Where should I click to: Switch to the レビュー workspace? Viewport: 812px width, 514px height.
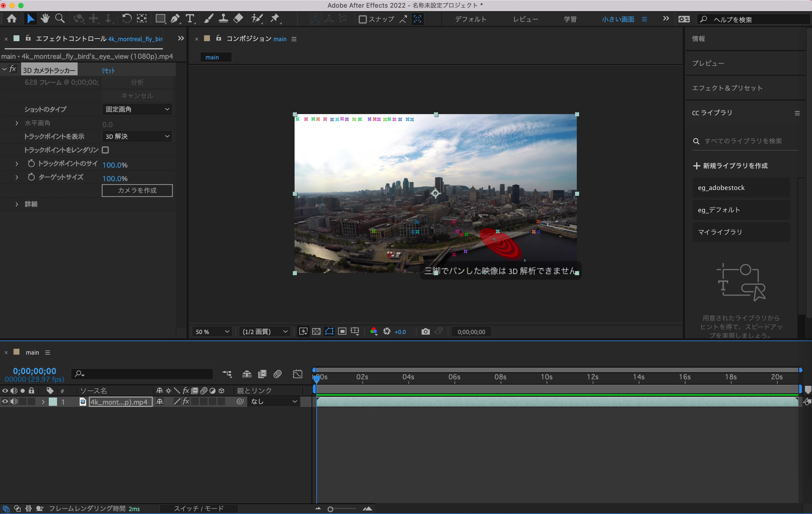click(x=525, y=19)
